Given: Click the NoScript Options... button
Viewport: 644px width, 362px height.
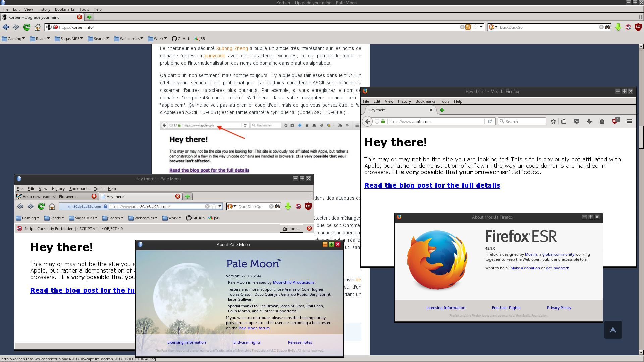Looking at the screenshot, I should pos(291,229).
